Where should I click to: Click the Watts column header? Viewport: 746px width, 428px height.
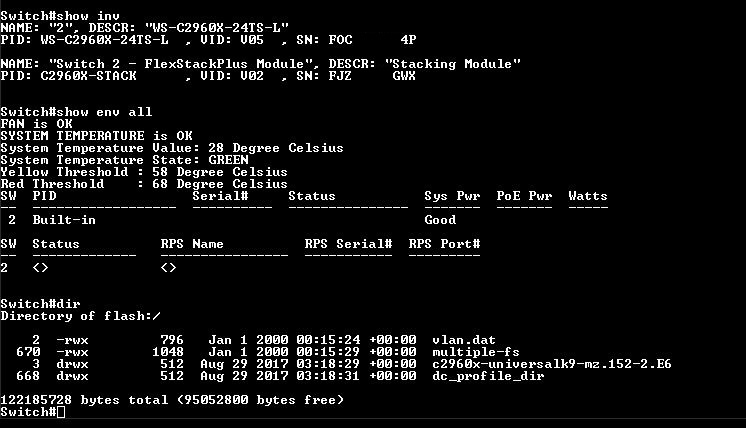588,196
